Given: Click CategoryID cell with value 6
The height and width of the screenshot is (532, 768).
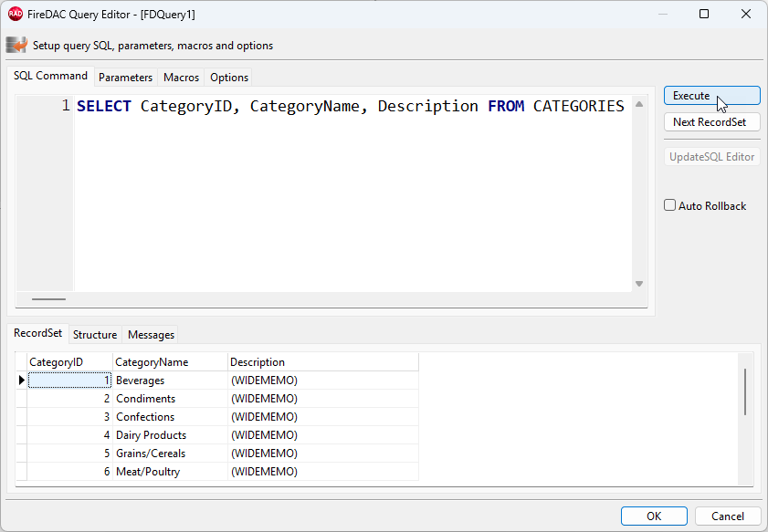Looking at the screenshot, I should point(69,471).
